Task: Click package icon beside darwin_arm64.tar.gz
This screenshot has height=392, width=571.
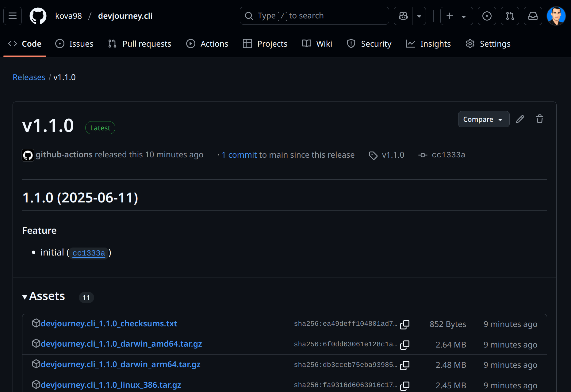Action: point(36,364)
